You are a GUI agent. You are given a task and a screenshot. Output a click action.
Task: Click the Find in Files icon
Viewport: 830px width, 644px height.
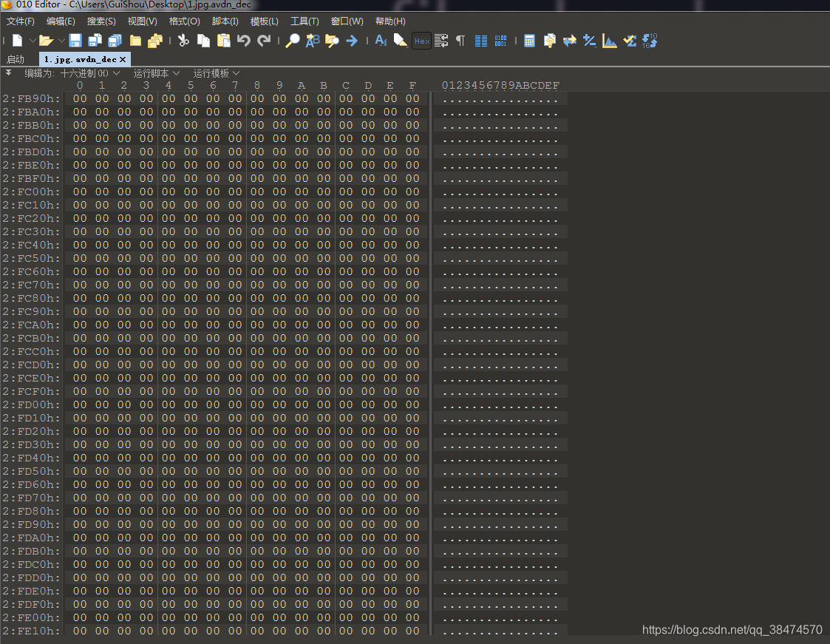tap(332, 41)
